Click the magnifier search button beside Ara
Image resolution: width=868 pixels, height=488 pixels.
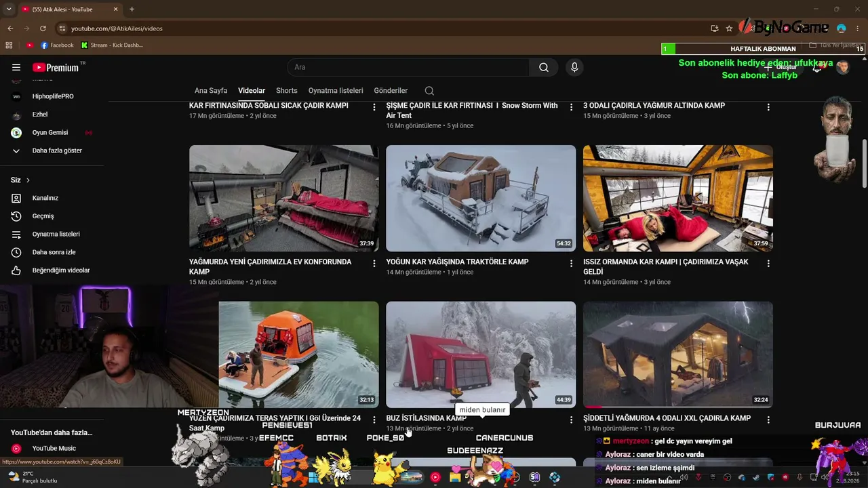point(544,67)
